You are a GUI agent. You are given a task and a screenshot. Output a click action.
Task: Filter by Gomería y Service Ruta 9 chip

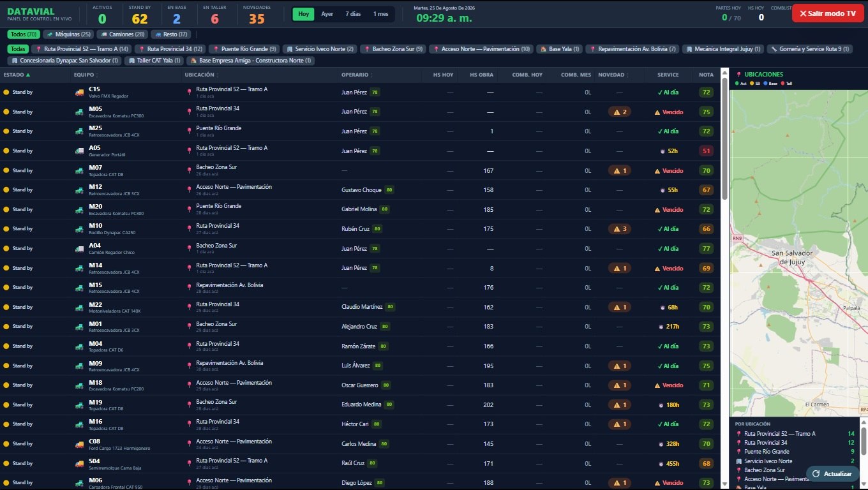(x=809, y=48)
